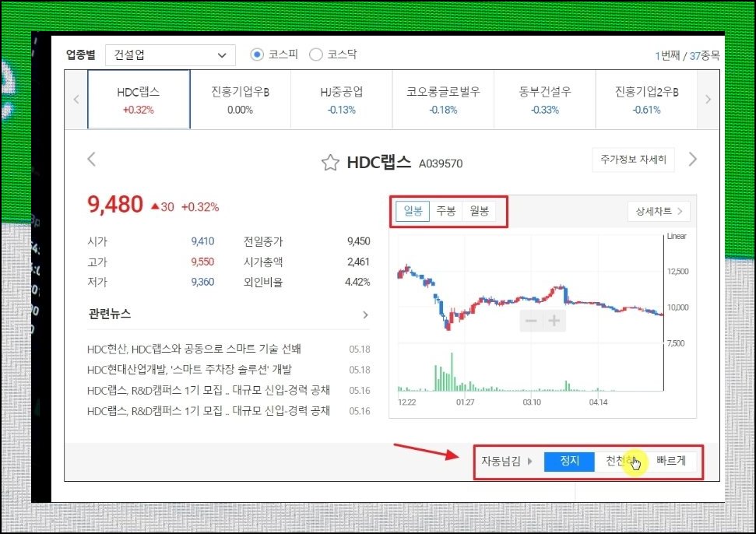Click the 관련뉴스 heading
This screenshot has width=756, height=534.
coord(110,314)
